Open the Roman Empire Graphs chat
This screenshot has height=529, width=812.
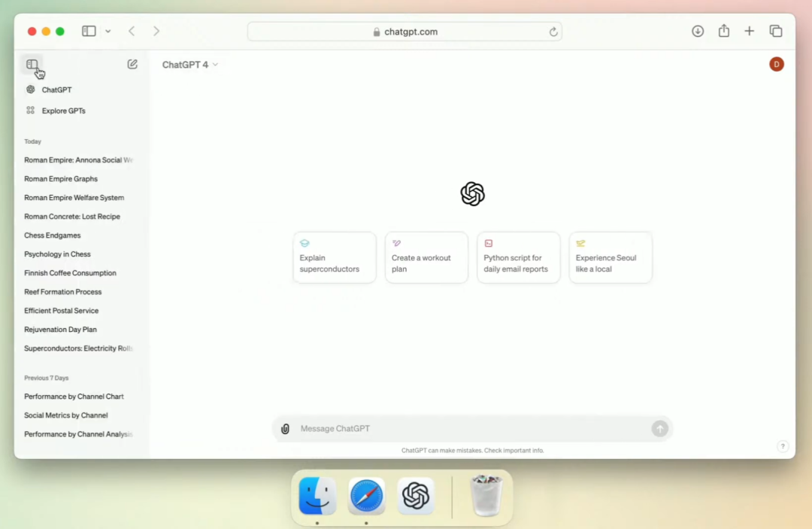[61, 178]
